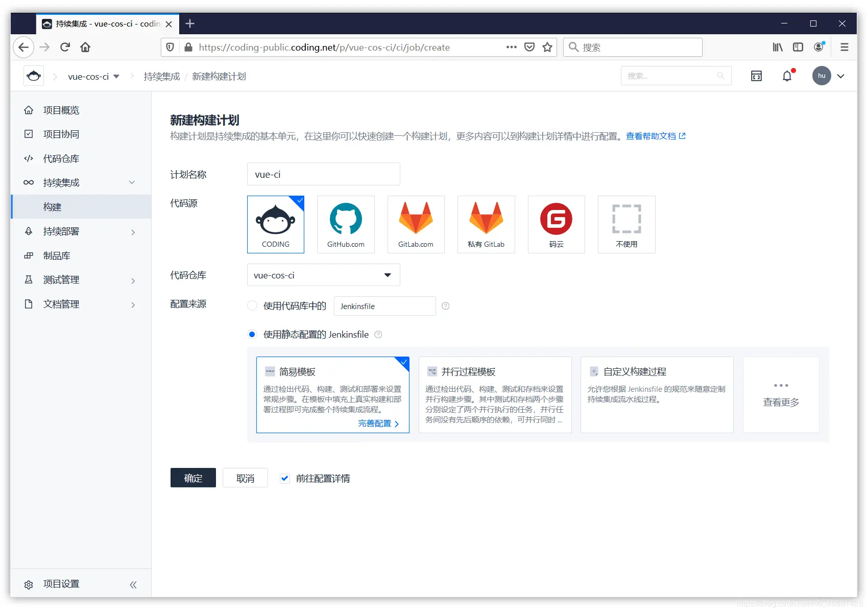
Task: Select the 不使用 code source option
Action: point(626,224)
